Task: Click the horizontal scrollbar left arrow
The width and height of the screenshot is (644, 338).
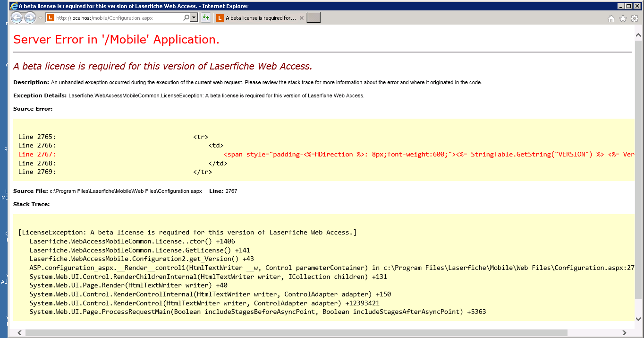Action: pos(19,333)
